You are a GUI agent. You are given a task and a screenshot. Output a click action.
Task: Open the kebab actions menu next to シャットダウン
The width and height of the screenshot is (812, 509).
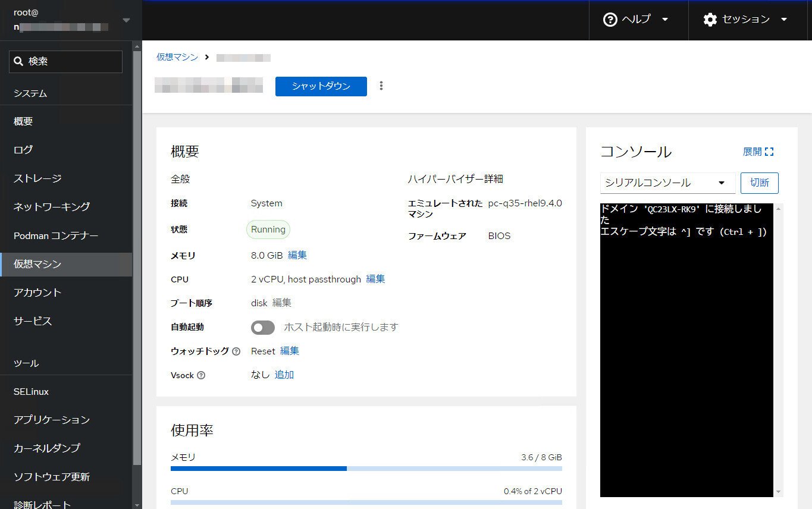tap(381, 86)
